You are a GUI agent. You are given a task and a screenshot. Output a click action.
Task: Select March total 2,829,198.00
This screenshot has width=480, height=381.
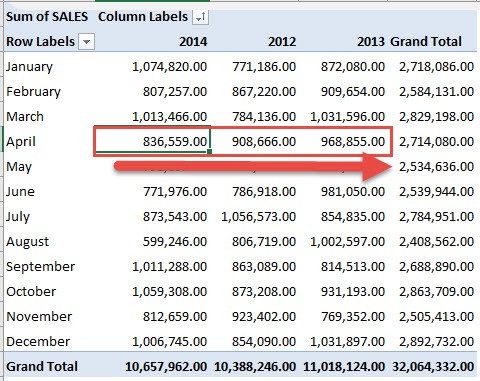tap(437, 117)
